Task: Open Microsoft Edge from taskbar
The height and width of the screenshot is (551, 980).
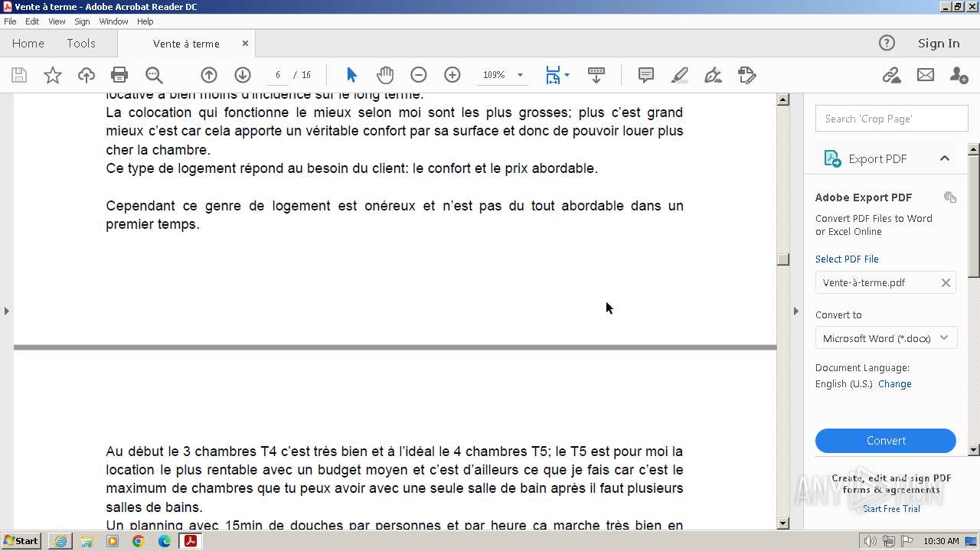Action: click(165, 541)
